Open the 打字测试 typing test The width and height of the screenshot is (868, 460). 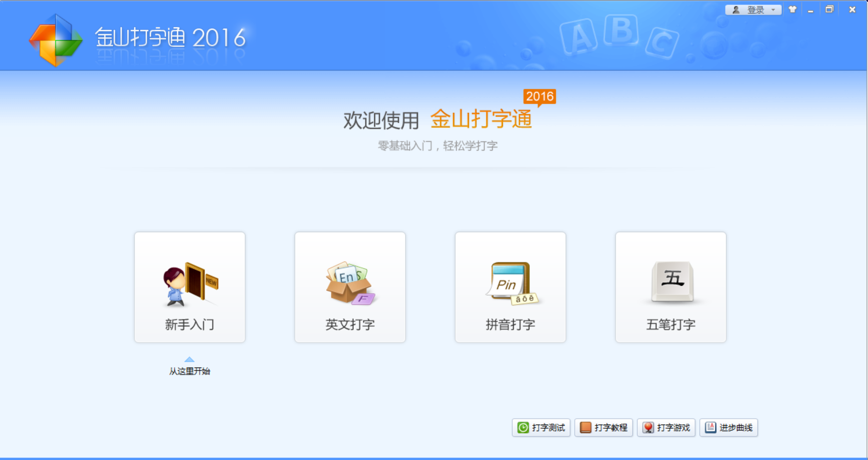pos(541,427)
